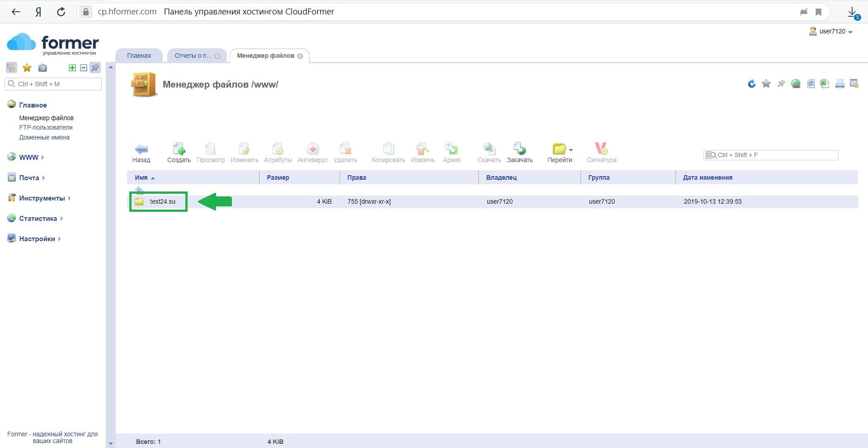Toggle the sidebar pin icon
This screenshot has height=448, width=868.
pyautogui.click(x=95, y=68)
